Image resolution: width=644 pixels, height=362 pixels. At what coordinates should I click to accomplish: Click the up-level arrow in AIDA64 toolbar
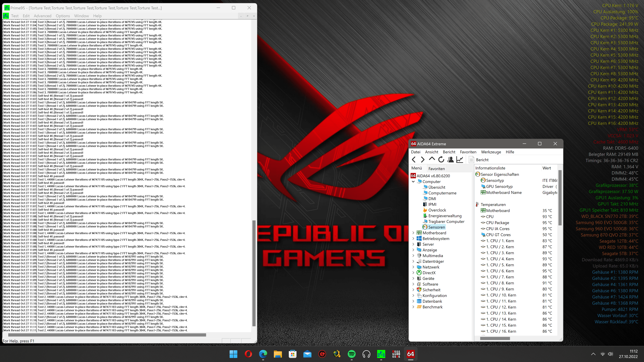(432, 159)
